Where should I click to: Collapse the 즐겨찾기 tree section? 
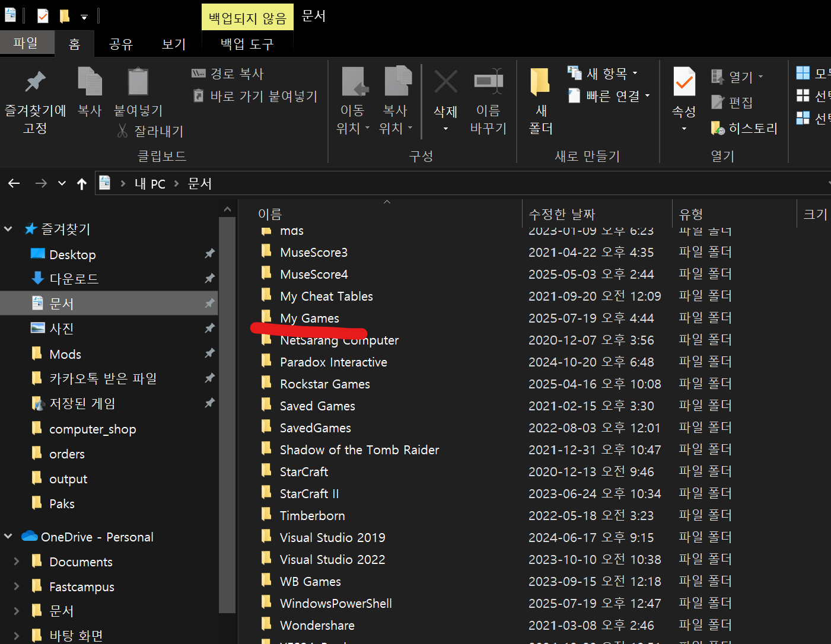coord(8,229)
